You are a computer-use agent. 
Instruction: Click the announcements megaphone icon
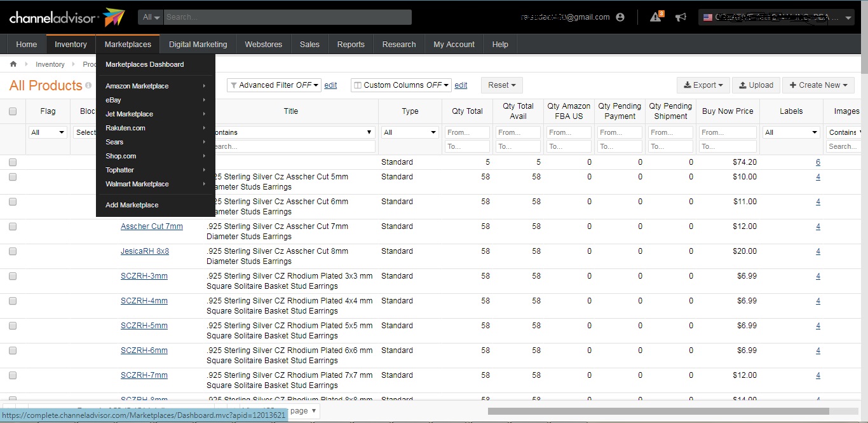click(x=681, y=17)
